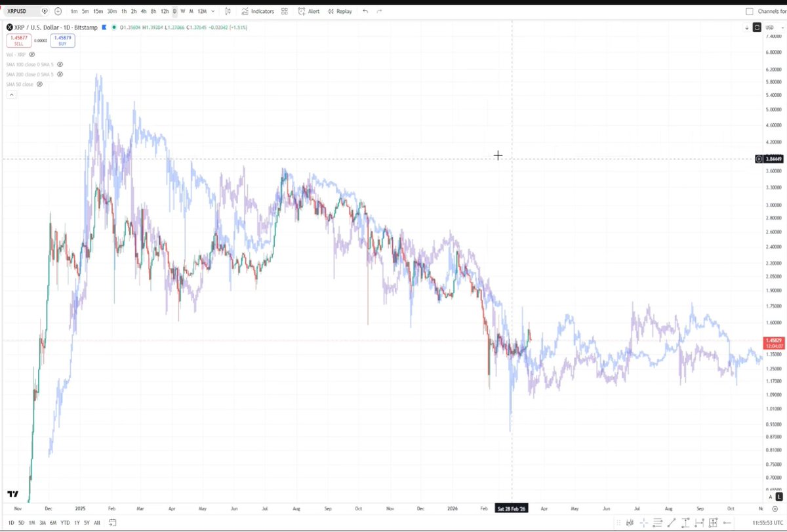Select the D daily timeframe

[174, 11]
